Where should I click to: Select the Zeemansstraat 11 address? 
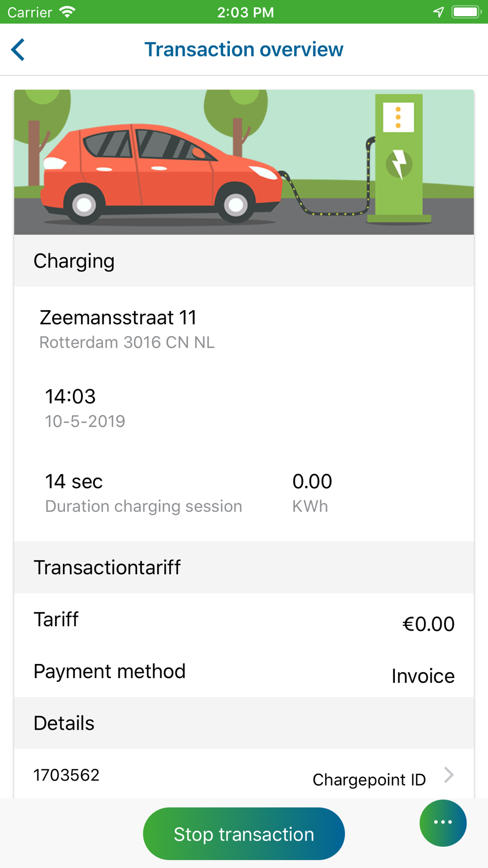[x=118, y=318]
